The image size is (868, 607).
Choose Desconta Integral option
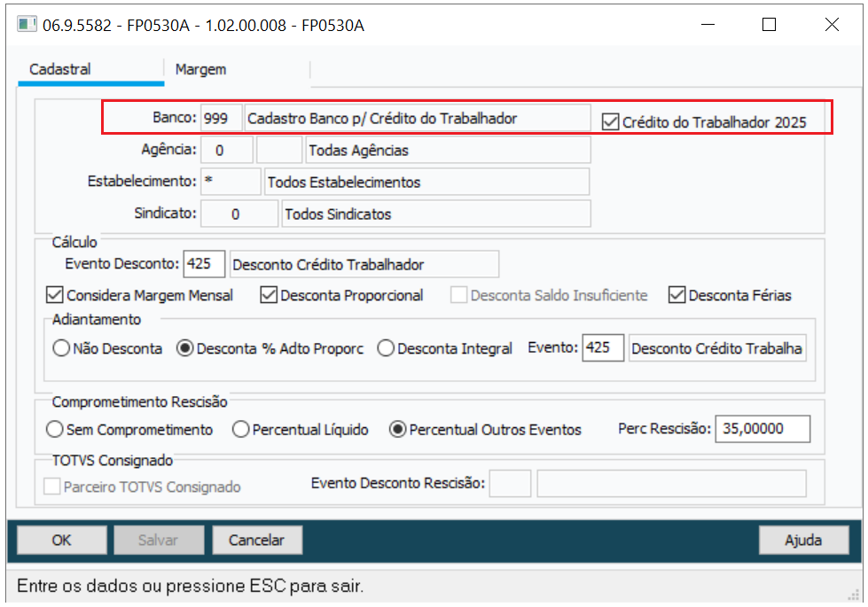tap(385, 348)
